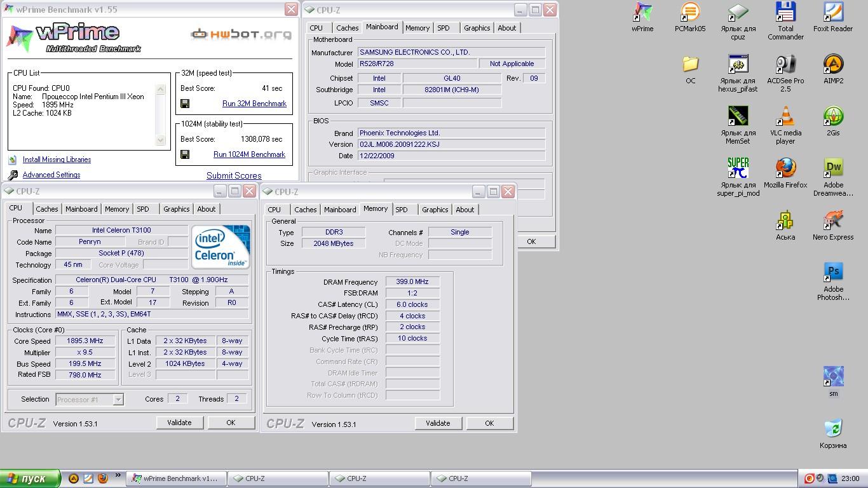
Task: Open the 2Gis desktop icon
Action: [x=833, y=117]
